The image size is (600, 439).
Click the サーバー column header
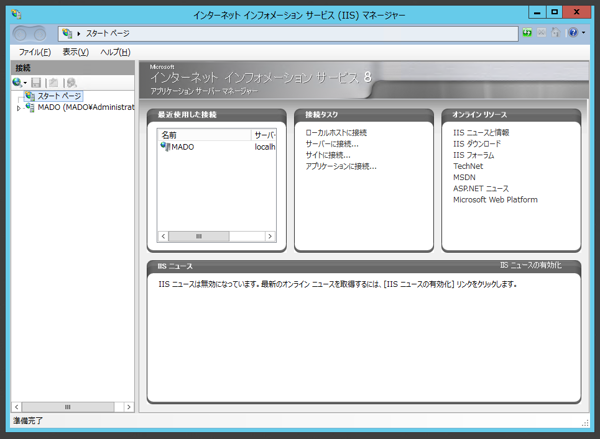tap(264, 135)
